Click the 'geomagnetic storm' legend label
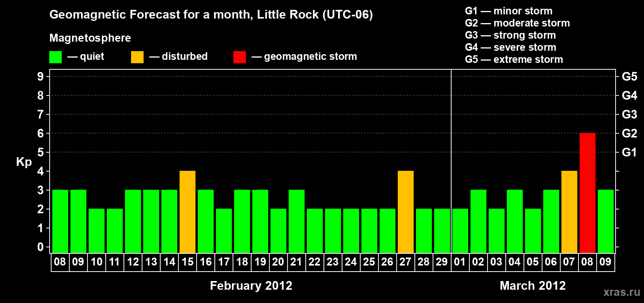 click(310, 56)
